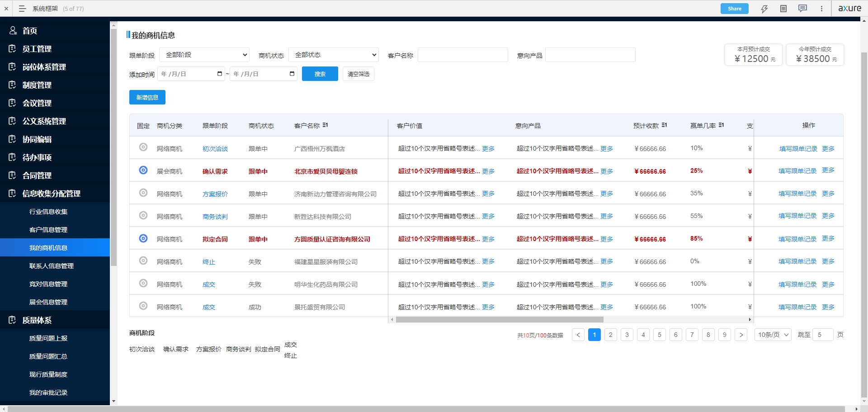
Task: Click the icon beside 合同管理
Action: (13, 175)
